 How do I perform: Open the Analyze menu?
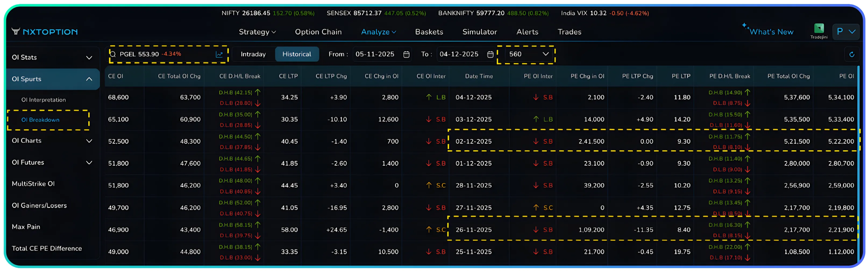[378, 32]
